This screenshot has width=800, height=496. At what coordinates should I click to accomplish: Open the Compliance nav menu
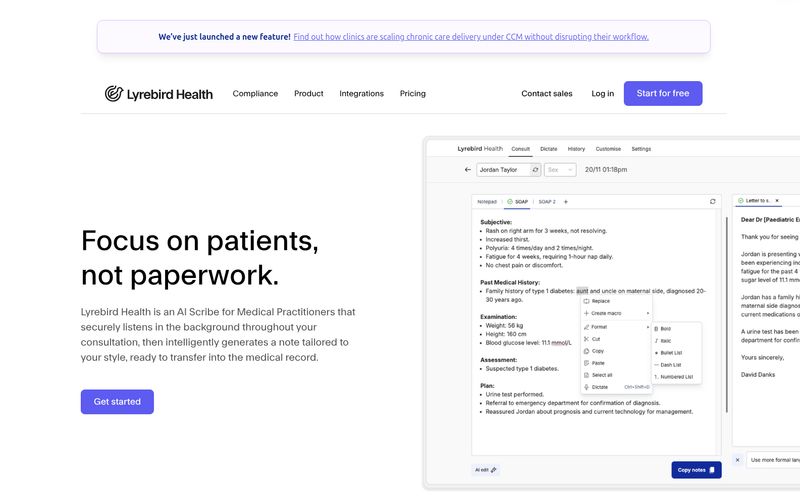pos(255,93)
